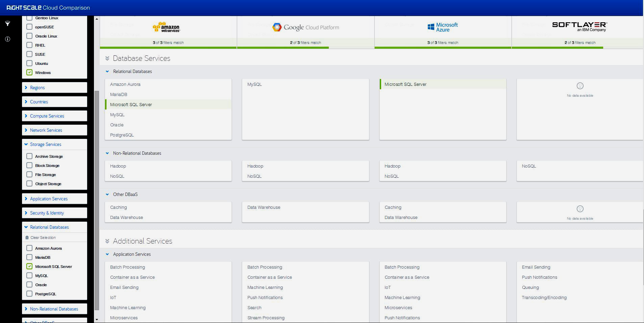Expand Application Services filter panel
The image size is (644, 323).
[54, 199]
